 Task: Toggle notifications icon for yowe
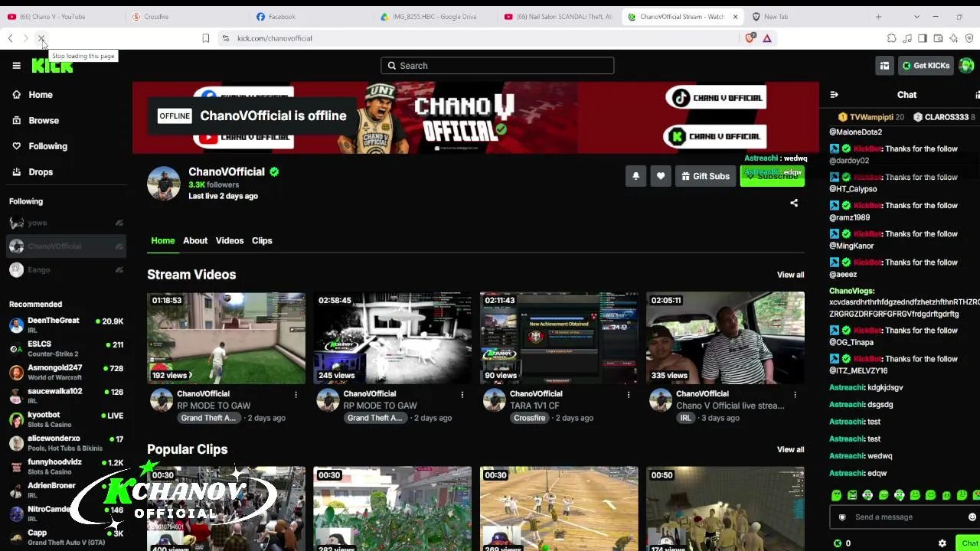pos(119,223)
